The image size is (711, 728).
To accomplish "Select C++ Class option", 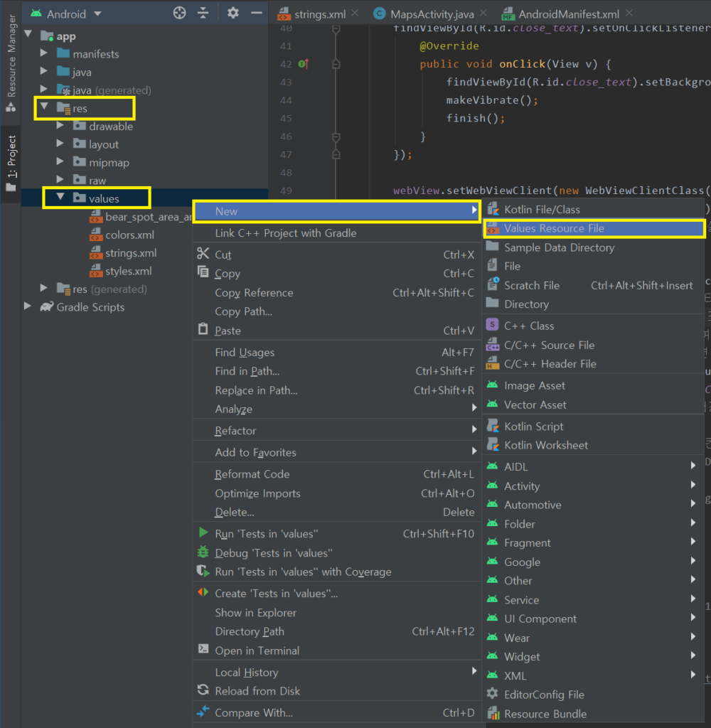I will click(528, 326).
